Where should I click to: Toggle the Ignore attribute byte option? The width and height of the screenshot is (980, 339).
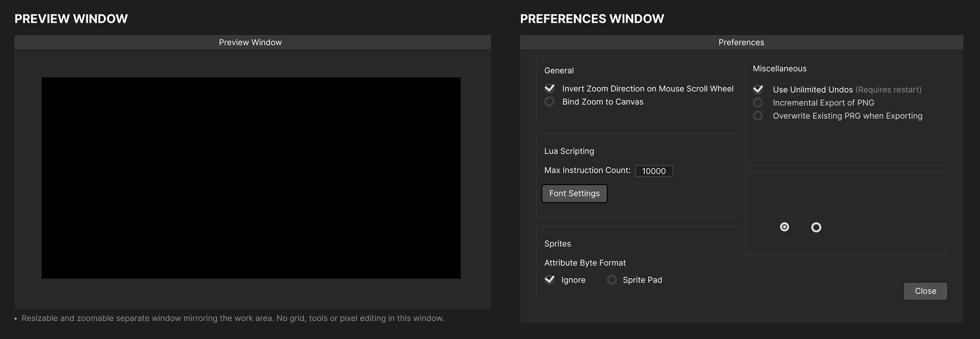pyautogui.click(x=550, y=279)
